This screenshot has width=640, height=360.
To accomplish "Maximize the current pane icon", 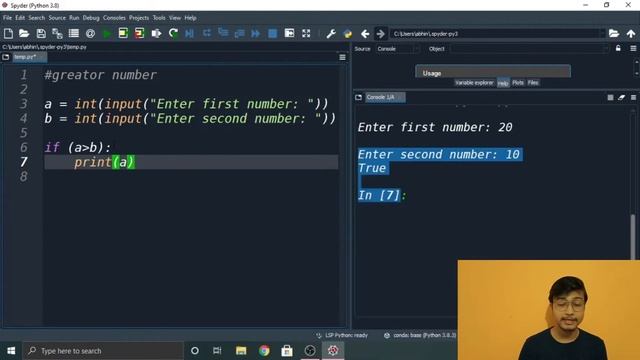I will tap(289, 33).
